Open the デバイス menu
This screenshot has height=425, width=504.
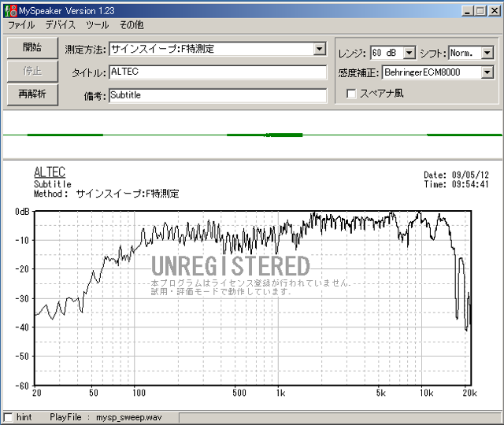(x=60, y=25)
